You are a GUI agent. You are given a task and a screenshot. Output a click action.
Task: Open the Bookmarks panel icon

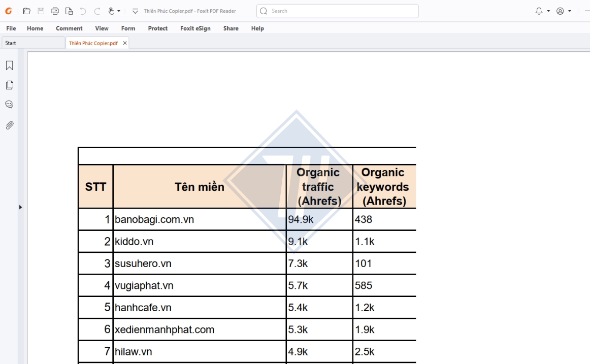(x=9, y=65)
